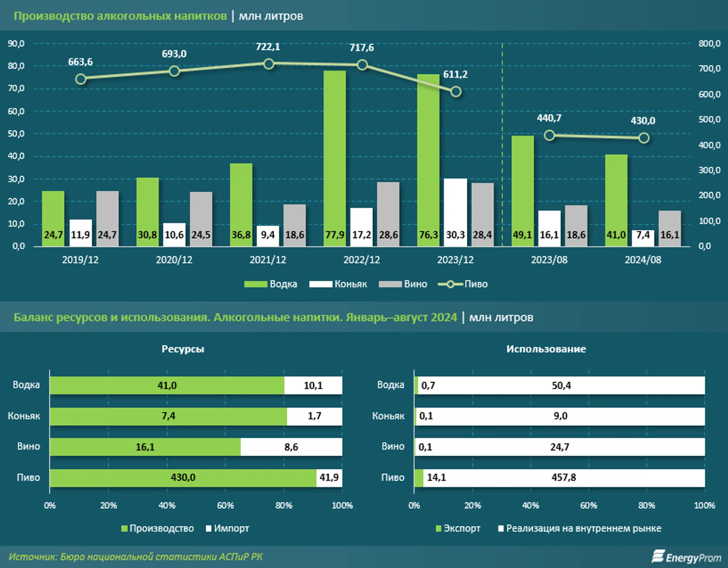Click the 2024/08 axis label

click(x=643, y=260)
